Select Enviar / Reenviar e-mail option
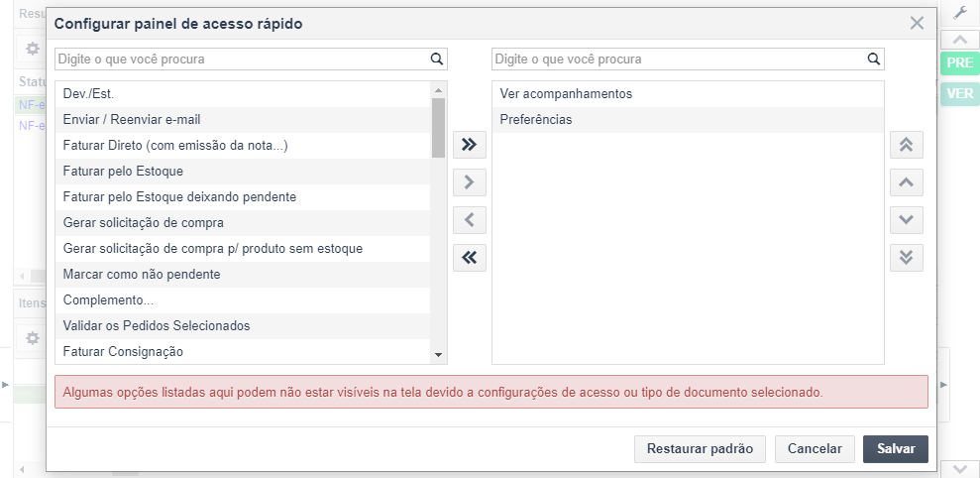Viewport: 980px width, 478px height. (243, 119)
